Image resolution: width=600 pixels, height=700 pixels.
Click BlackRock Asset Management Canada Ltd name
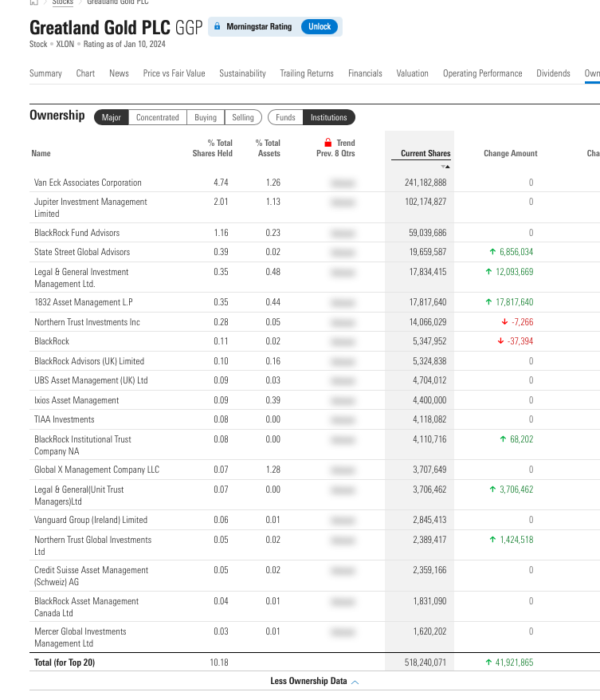click(x=87, y=608)
